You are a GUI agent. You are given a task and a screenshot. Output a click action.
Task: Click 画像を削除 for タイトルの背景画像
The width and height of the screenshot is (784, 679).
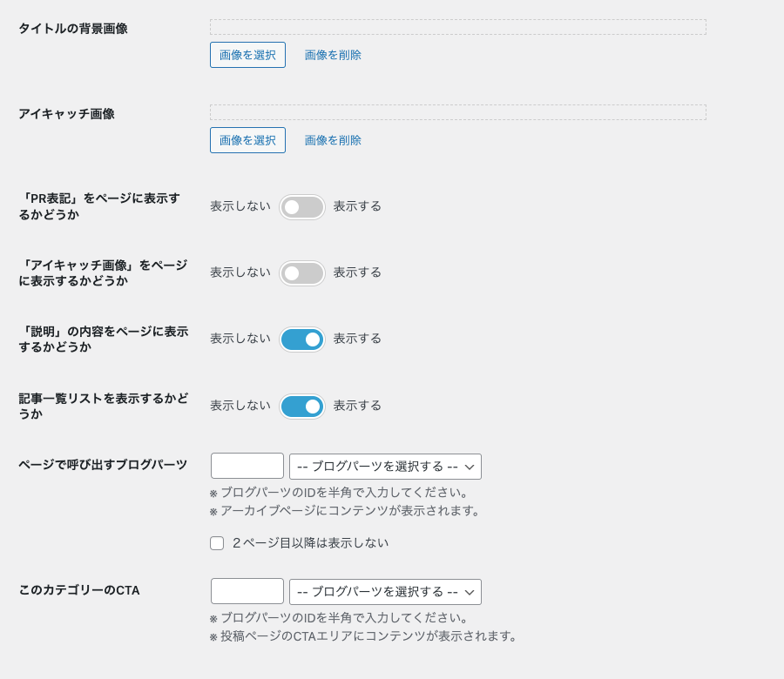tap(333, 55)
